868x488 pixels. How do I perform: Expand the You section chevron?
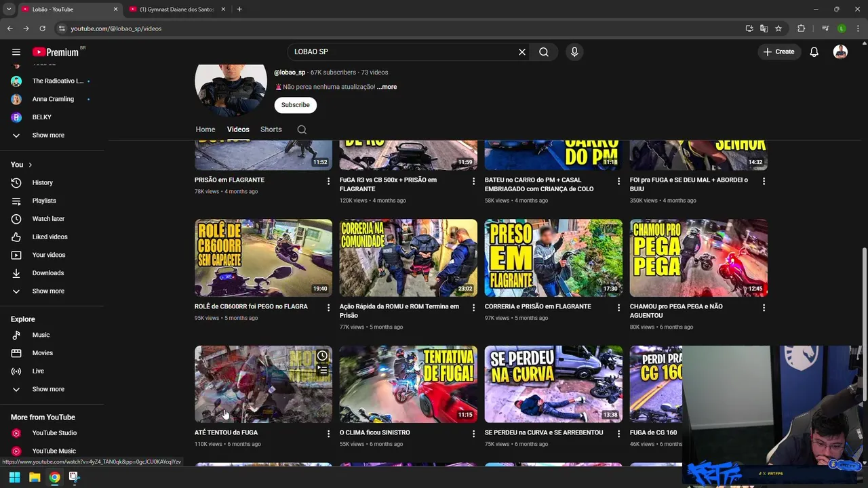coord(30,165)
